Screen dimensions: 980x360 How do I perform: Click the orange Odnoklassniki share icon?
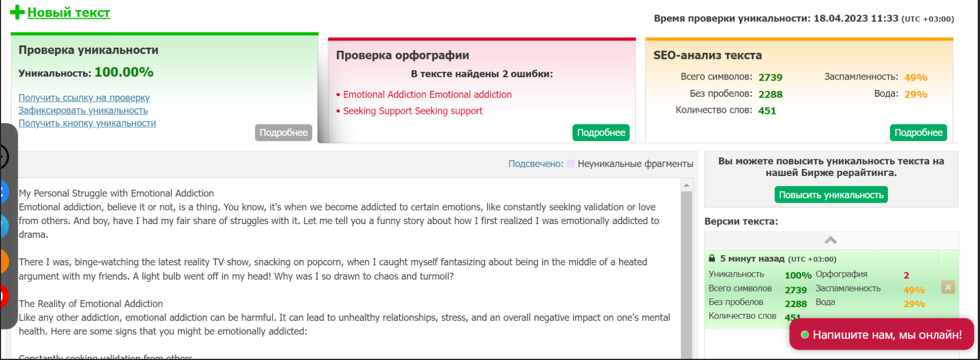click(3, 262)
